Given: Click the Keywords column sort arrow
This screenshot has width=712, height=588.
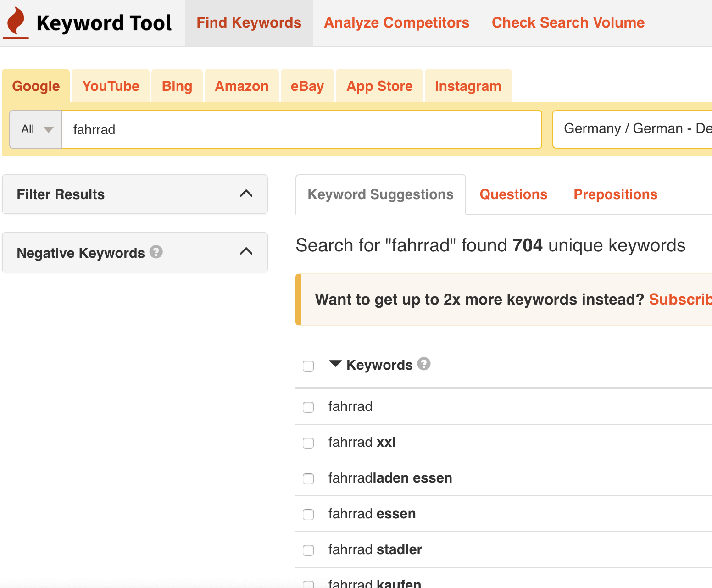Looking at the screenshot, I should pos(335,364).
